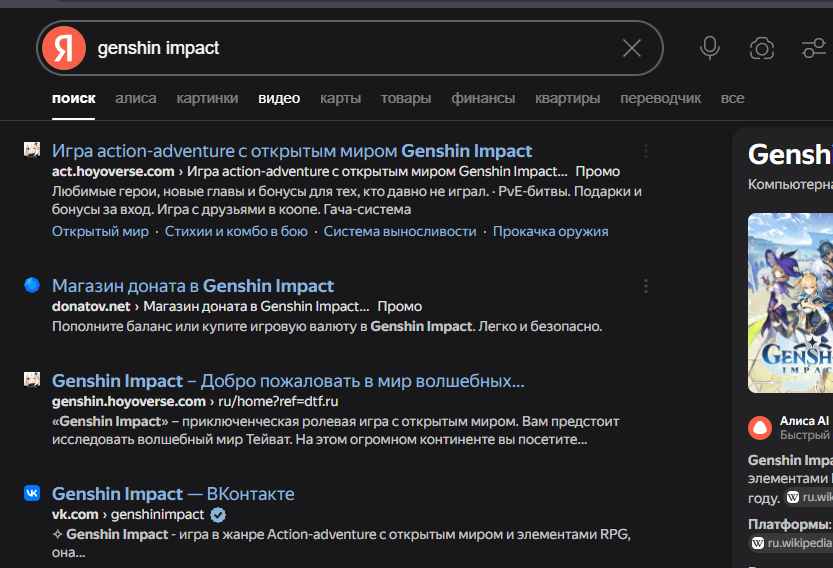
Task: Open three-dot menu for hoyoverse ad result
Action: [x=646, y=151]
